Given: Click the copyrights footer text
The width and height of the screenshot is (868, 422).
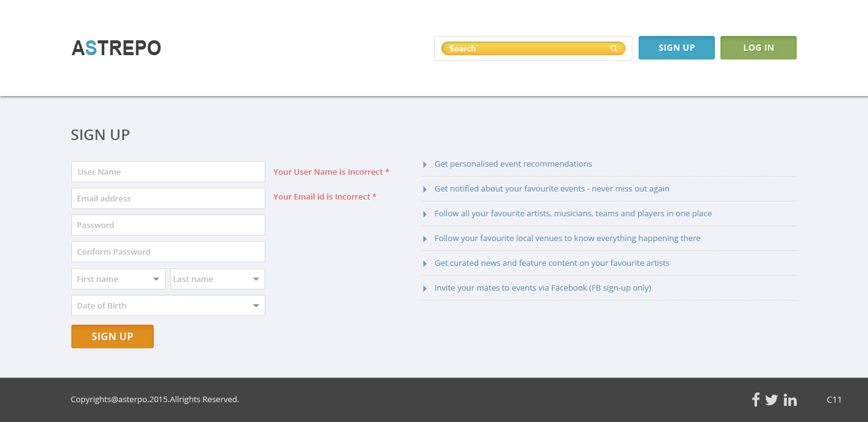Looking at the screenshot, I should (x=155, y=400).
